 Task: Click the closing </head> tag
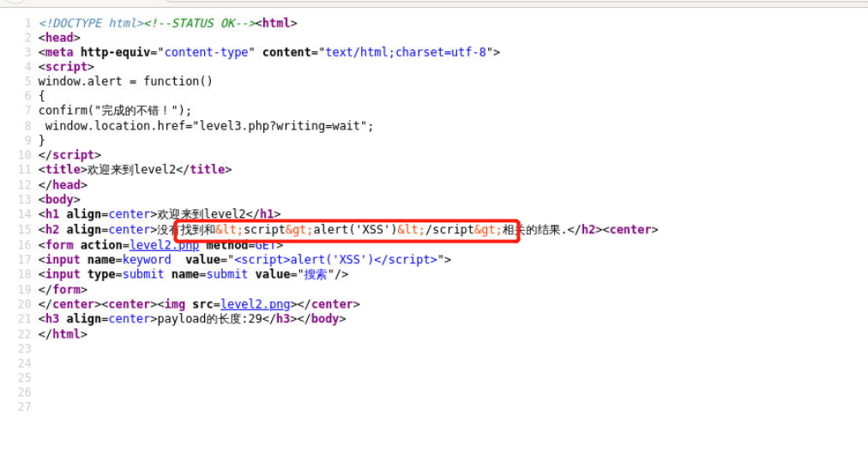tap(63, 185)
